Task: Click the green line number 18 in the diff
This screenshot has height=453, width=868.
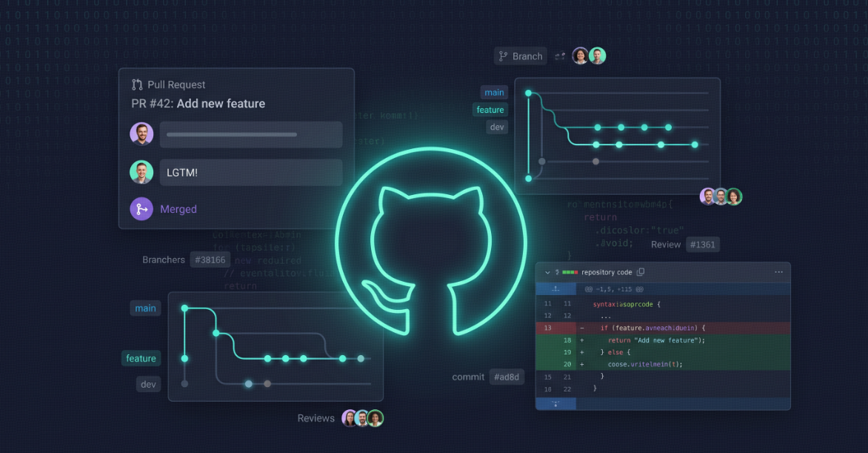Action: tap(567, 340)
